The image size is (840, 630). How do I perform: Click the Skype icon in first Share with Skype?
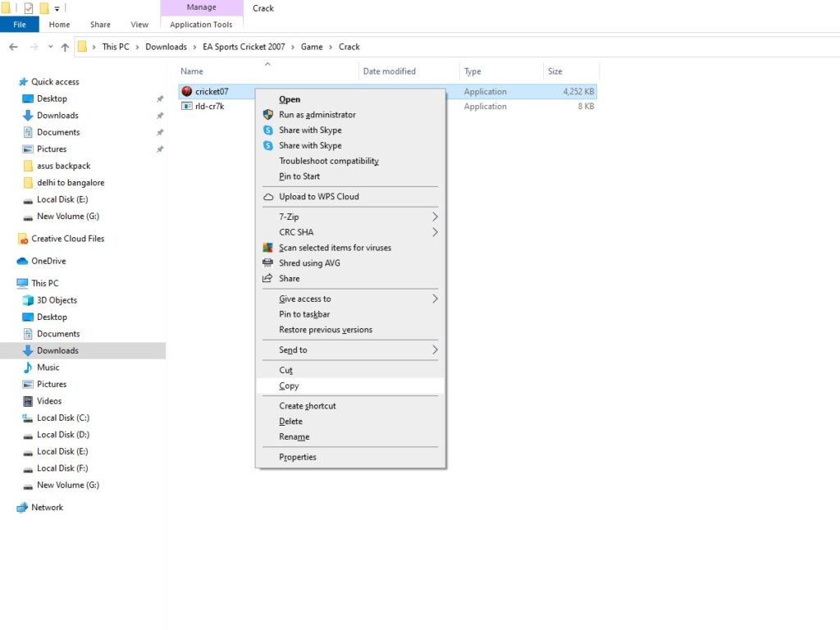(x=267, y=130)
